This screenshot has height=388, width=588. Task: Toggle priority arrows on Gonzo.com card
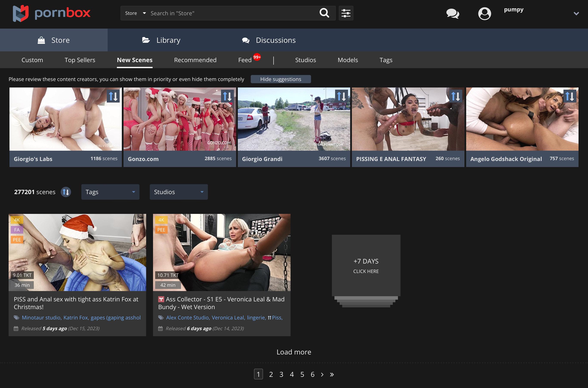227,96
